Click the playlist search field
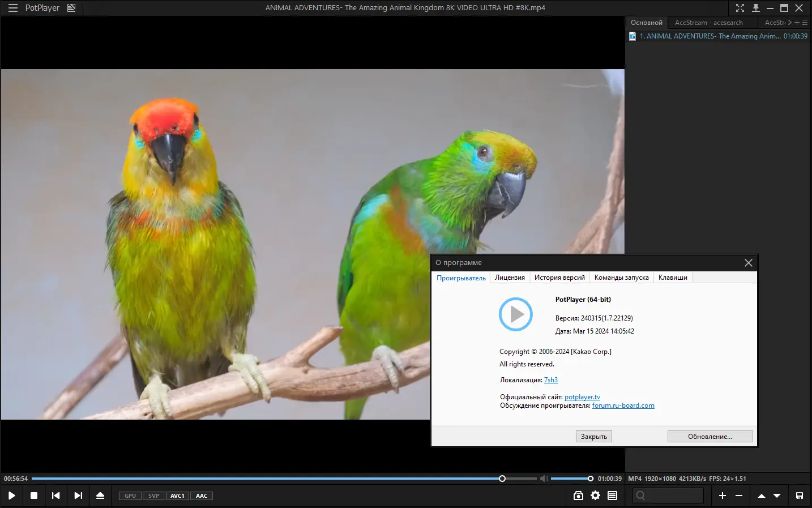This screenshot has height=508, width=812. tap(668, 496)
